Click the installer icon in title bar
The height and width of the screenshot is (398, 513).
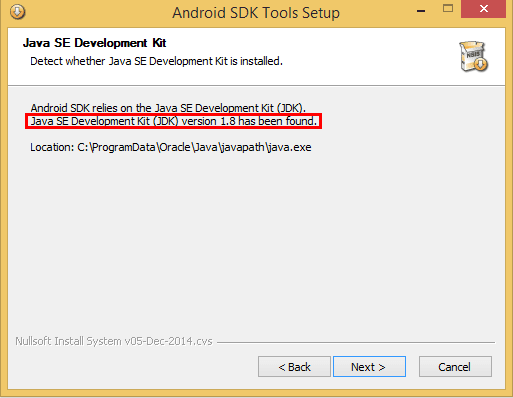coord(17,12)
